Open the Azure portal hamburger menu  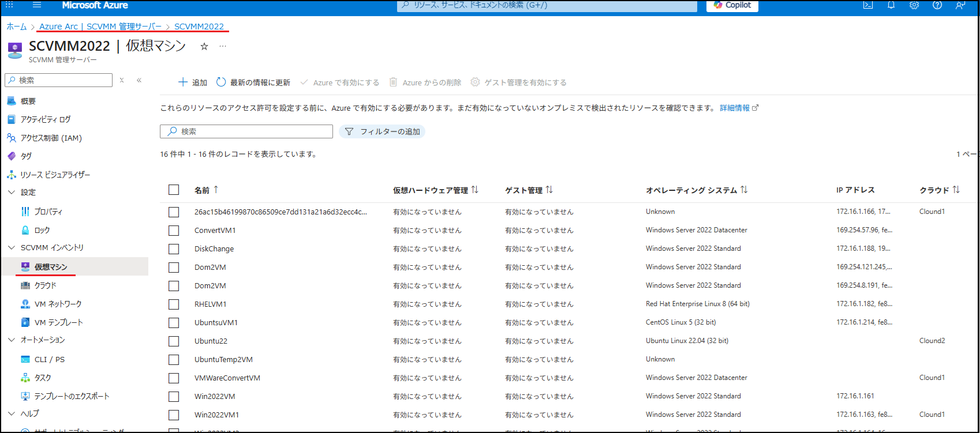[x=37, y=5]
